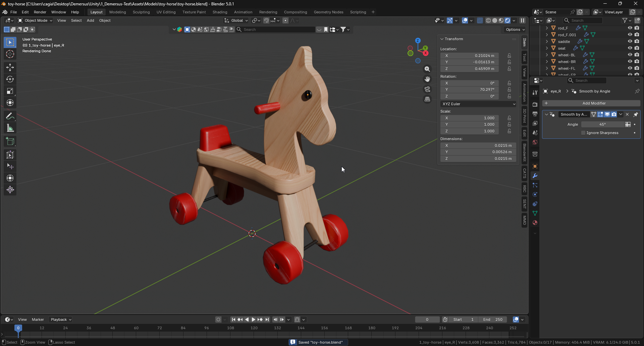Open the Tool sidebar tab
The image size is (644, 346).
click(x=524, y=58)
